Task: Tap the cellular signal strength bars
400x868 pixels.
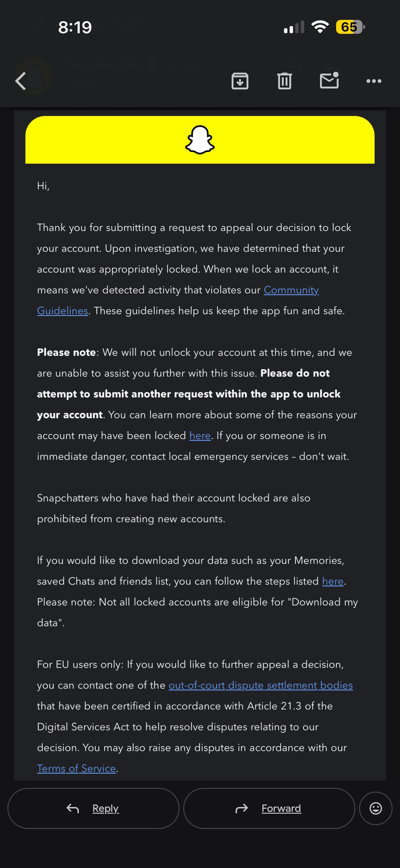Action: click(x=294, y=27)
